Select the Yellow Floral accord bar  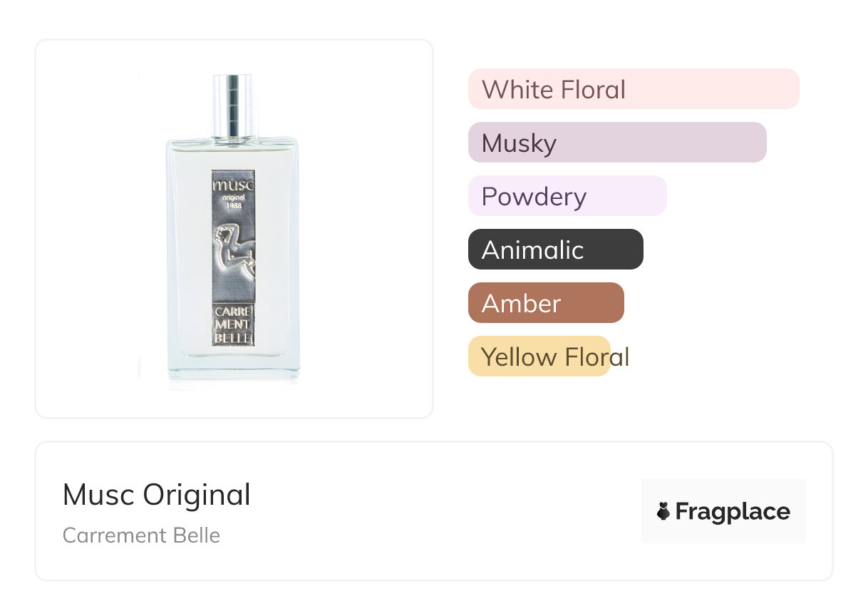coord(539,356)
